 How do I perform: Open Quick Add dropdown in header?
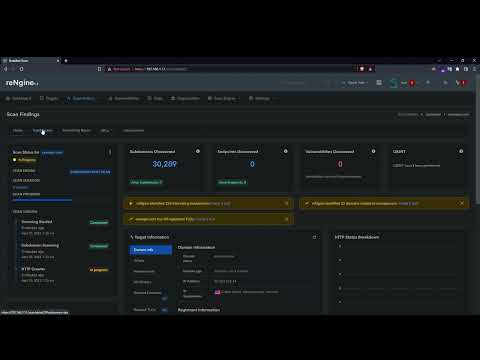point(356,83)
